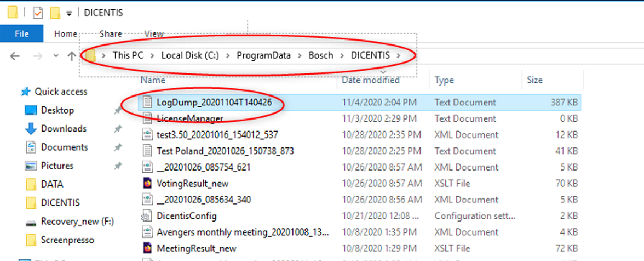
Task: Click the DicentisConfig settings file icon
Action: click(147, 216)
